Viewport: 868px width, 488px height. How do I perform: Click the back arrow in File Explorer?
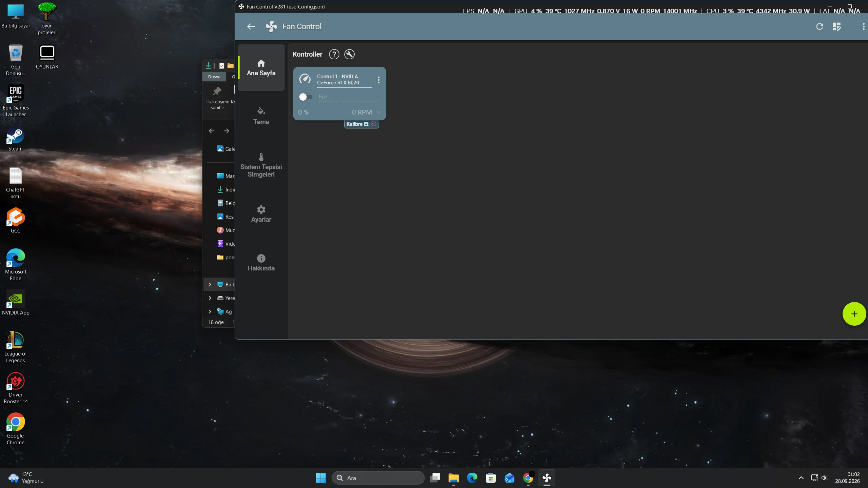coord(212,131)
